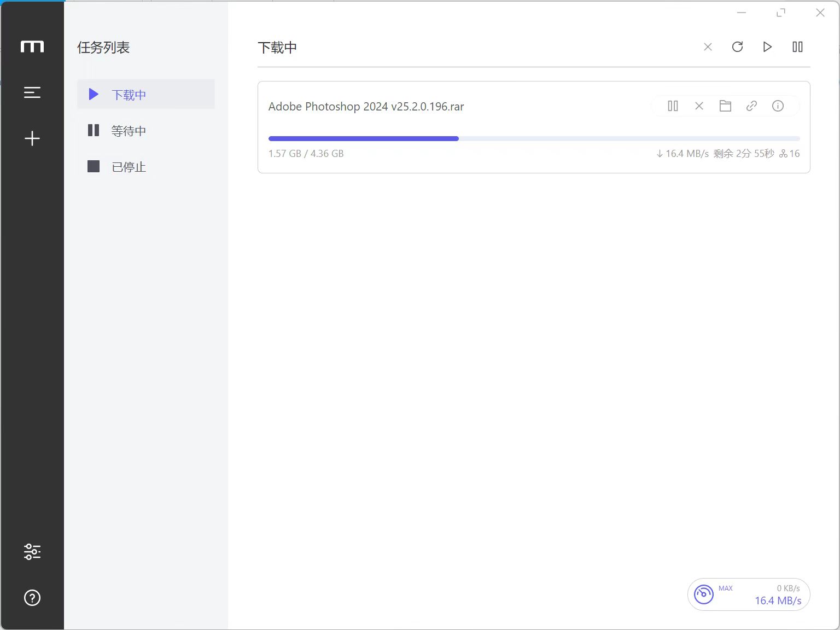
Task: Switch to the 等待中 (waiting) list
Action: tap(129, 131)
